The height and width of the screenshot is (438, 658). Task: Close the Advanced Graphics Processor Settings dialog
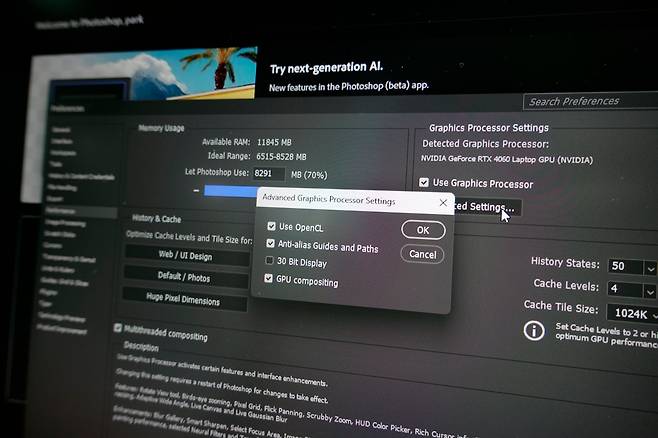pyautogui.click(x=443, y=203)
